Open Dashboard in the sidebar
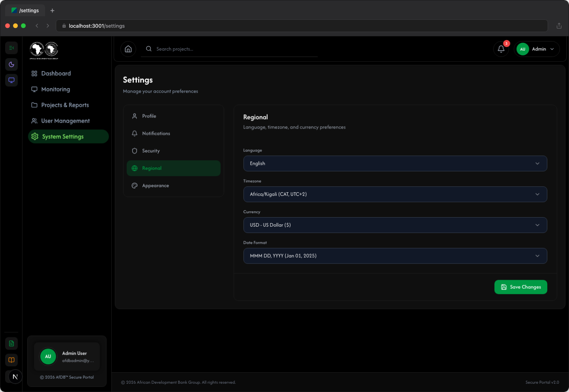 [x=68, y=74]
